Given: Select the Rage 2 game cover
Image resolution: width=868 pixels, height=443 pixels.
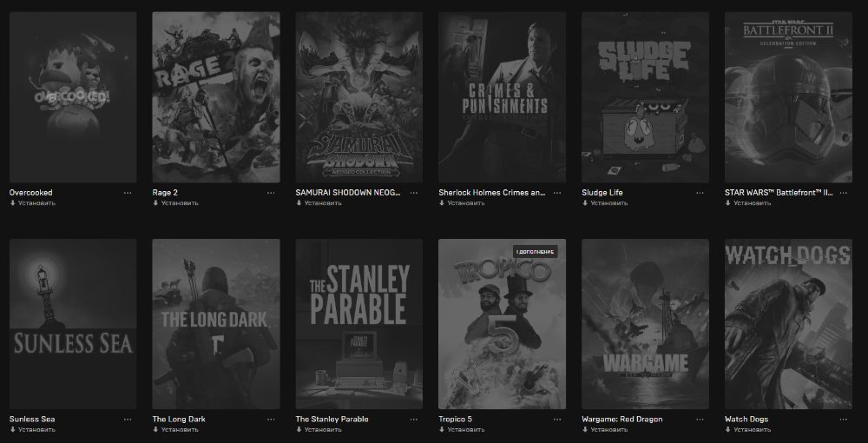Looking at the screenshot, I should [x=216, y=96].
